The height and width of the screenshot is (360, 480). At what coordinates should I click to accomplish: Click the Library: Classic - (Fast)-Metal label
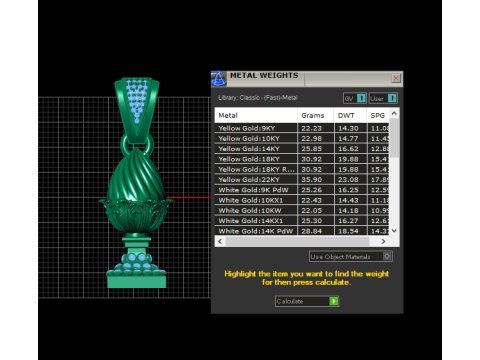pyautogui.click(x=258, y=98)
